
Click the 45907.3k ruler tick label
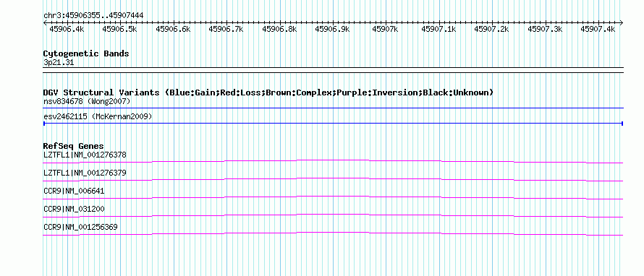click(545, 29)
